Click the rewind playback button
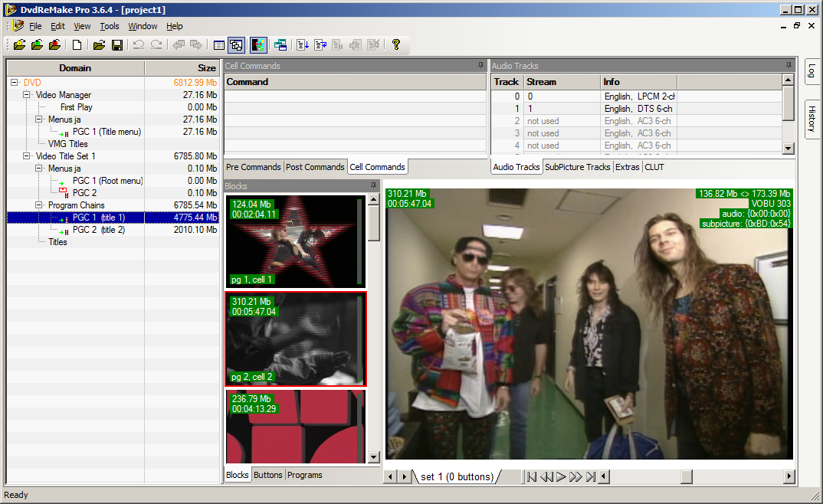This screenshot has height=504, width=823. pos(546,476)
